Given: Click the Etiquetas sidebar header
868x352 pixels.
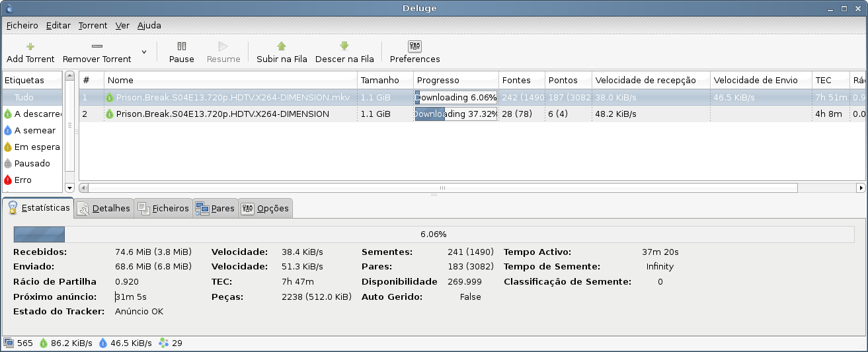Looking at the screenshot, I should tap(32, 80).
